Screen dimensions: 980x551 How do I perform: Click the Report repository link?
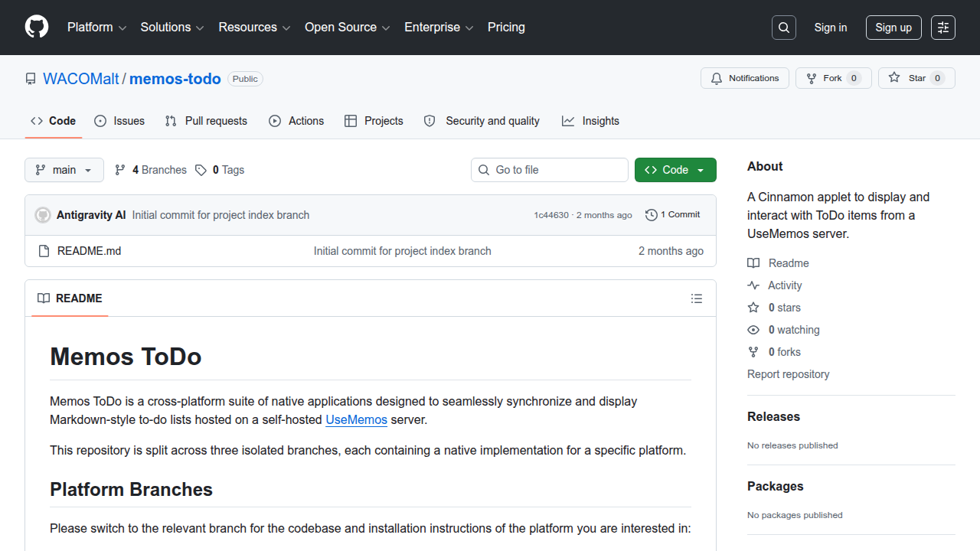pyautogui.click(x=789, y=374)
